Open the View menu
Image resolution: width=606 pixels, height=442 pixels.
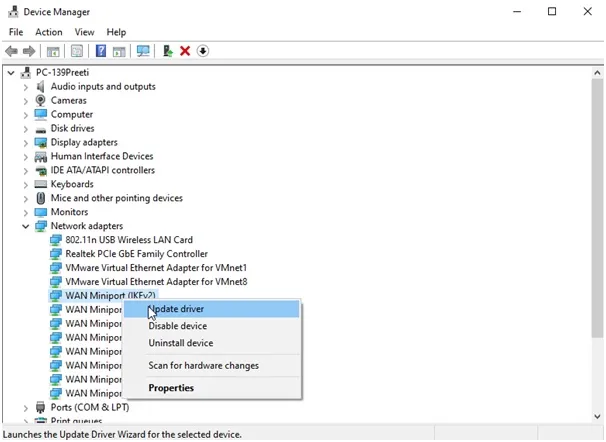[84, 32]
